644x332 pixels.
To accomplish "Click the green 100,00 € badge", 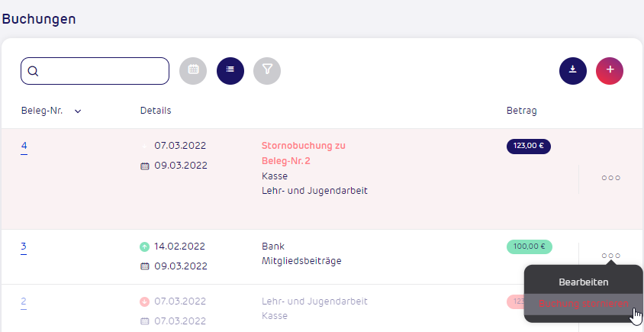I will pos(530,247).
